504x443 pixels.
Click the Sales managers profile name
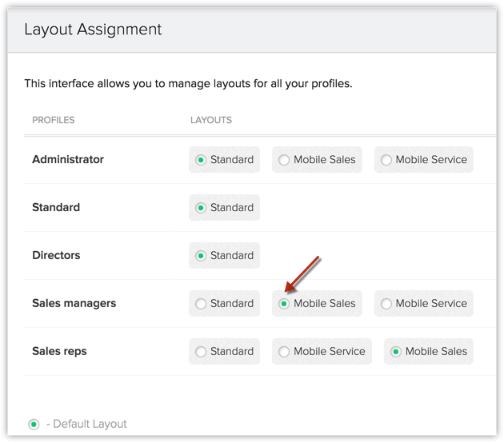click(74, 304)
